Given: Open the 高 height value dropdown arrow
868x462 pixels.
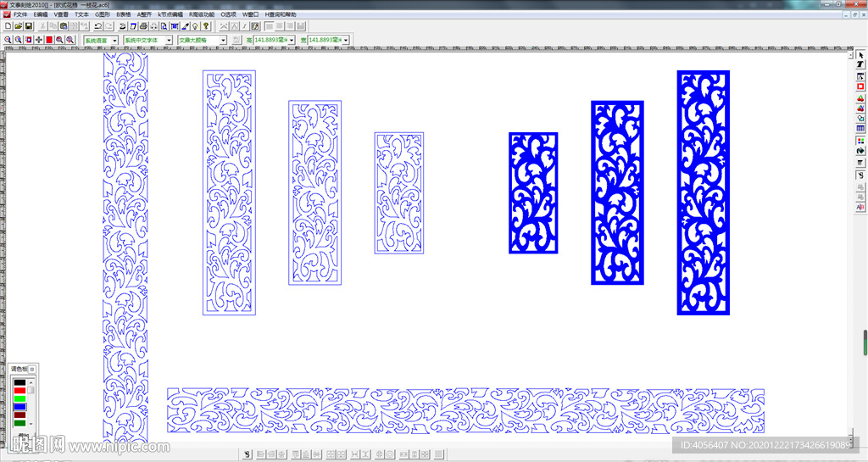Looking at the screenshot, I should [x=292, y=40].
